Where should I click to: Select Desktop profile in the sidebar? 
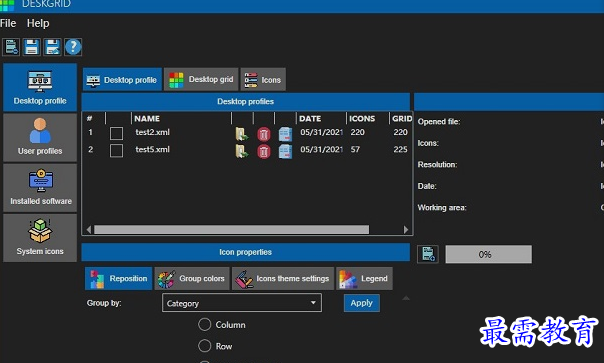(40, 87)
